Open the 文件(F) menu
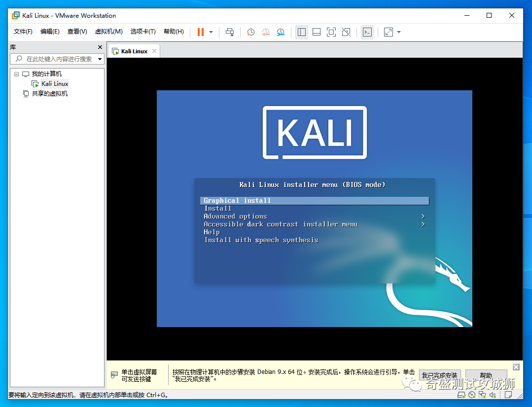Screen dimensions: 532x407 [23, 32]
